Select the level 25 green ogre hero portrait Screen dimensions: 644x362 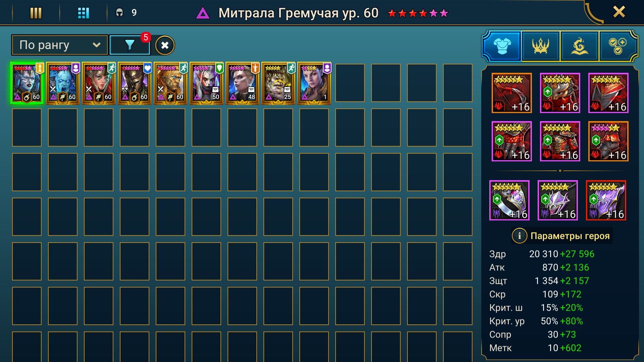tap(278, 83)
